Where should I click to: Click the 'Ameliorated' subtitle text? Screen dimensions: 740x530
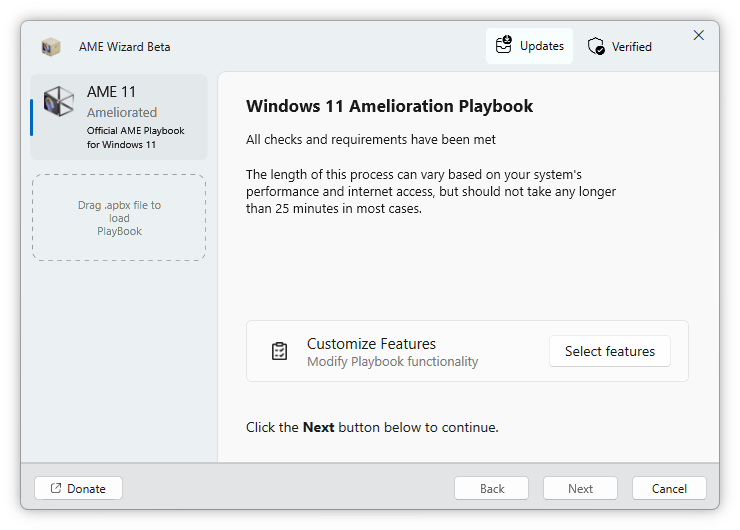(122, 112)
